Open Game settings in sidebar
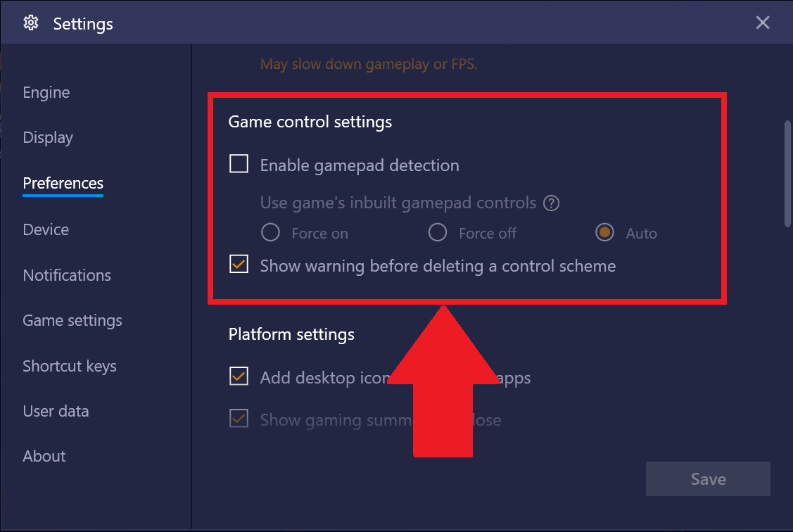Screen dimensions: 793x532 [72, 320]
